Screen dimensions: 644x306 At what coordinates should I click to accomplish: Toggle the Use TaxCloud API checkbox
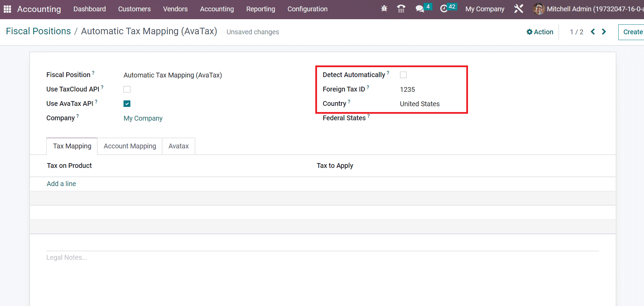pos(127,89)
